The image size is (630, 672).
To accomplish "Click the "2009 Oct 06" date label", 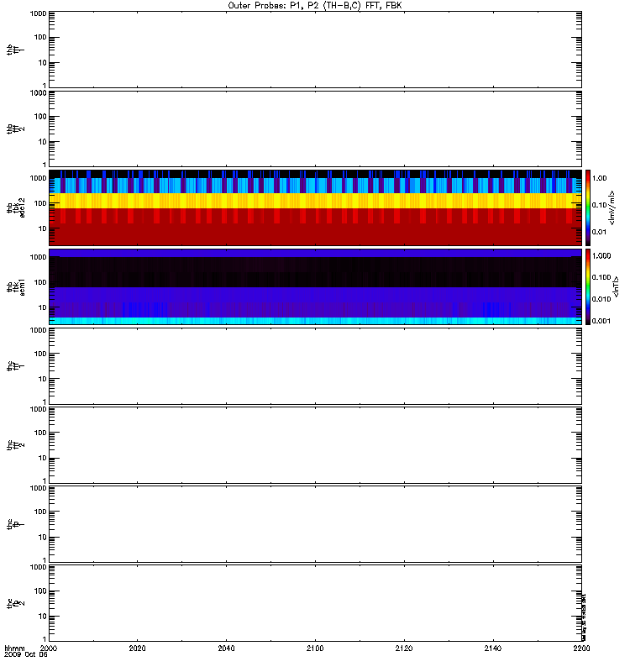I will point(26,654).
